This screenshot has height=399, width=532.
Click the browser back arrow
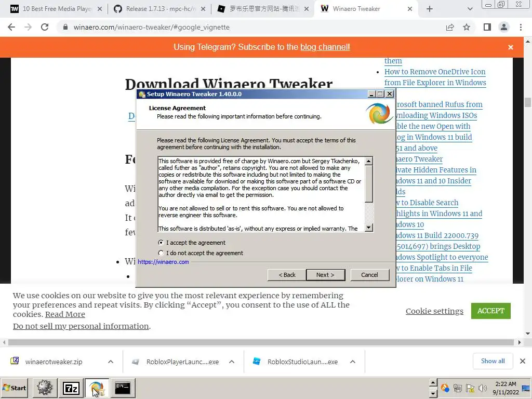(11, 27)
